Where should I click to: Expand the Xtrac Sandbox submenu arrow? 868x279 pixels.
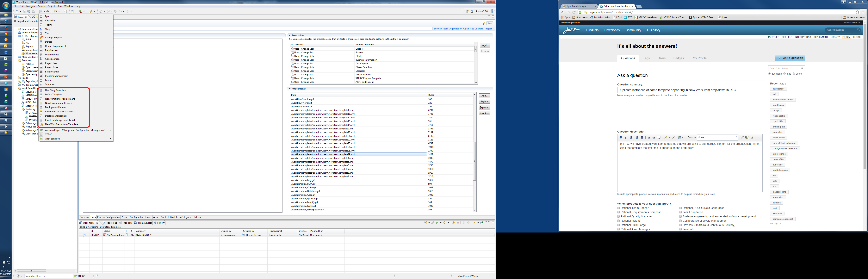pyautogui.click(x=110, y=139)
